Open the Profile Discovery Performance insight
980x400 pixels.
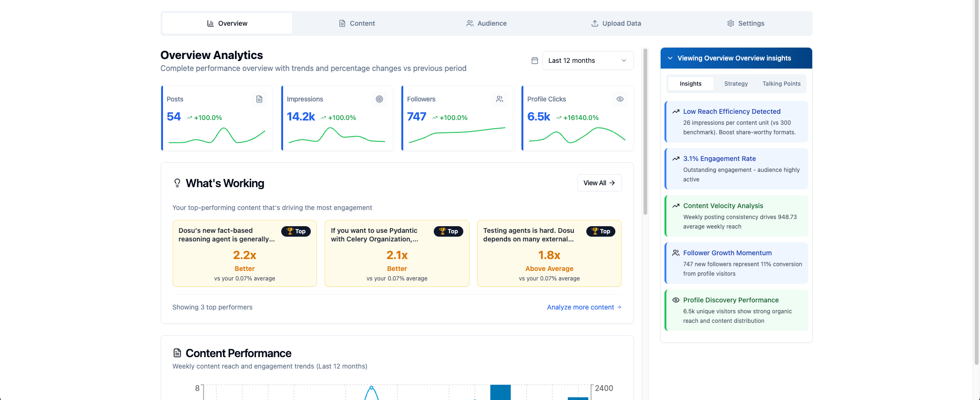coord(736,310)
